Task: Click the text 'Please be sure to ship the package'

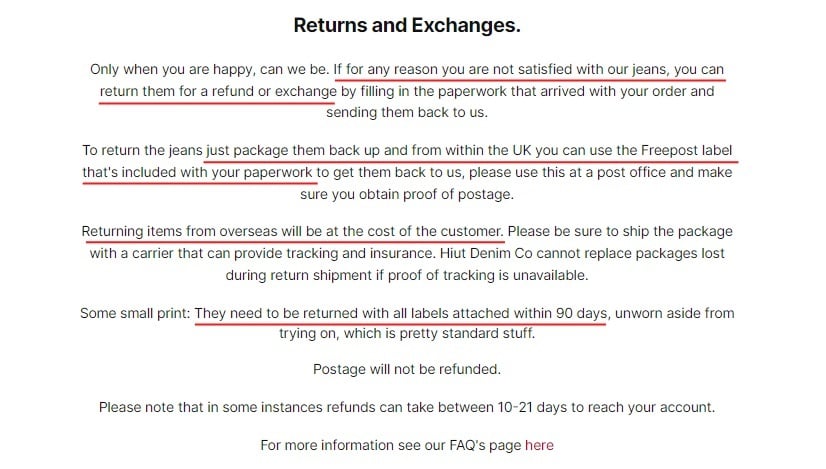Action: [x=620, y=231]
